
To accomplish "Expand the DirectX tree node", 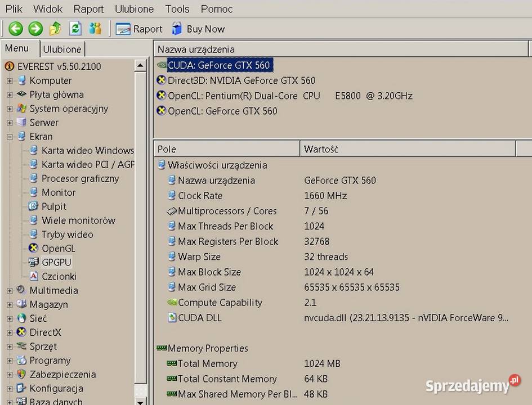I will (x=10, y=332).
